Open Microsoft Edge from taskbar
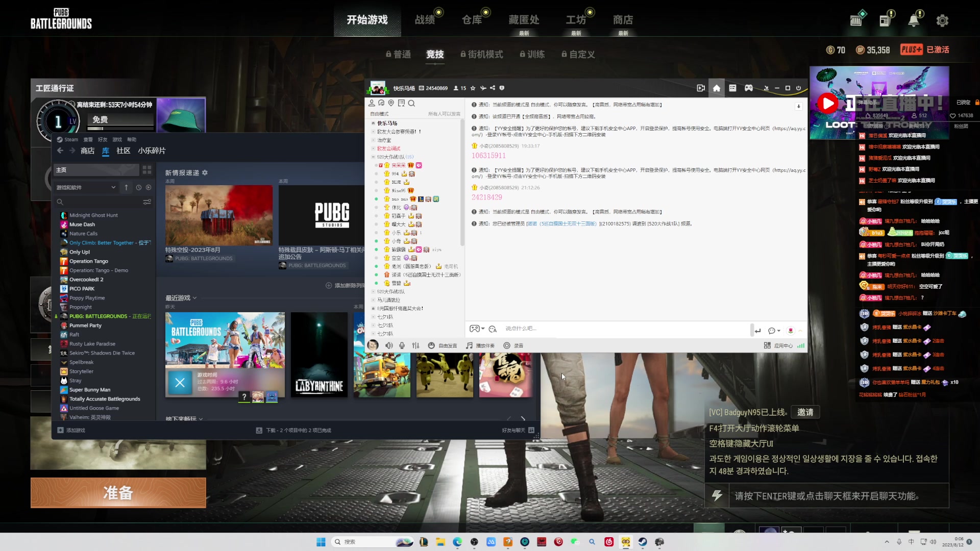The image size is (980, 551). 457,542
